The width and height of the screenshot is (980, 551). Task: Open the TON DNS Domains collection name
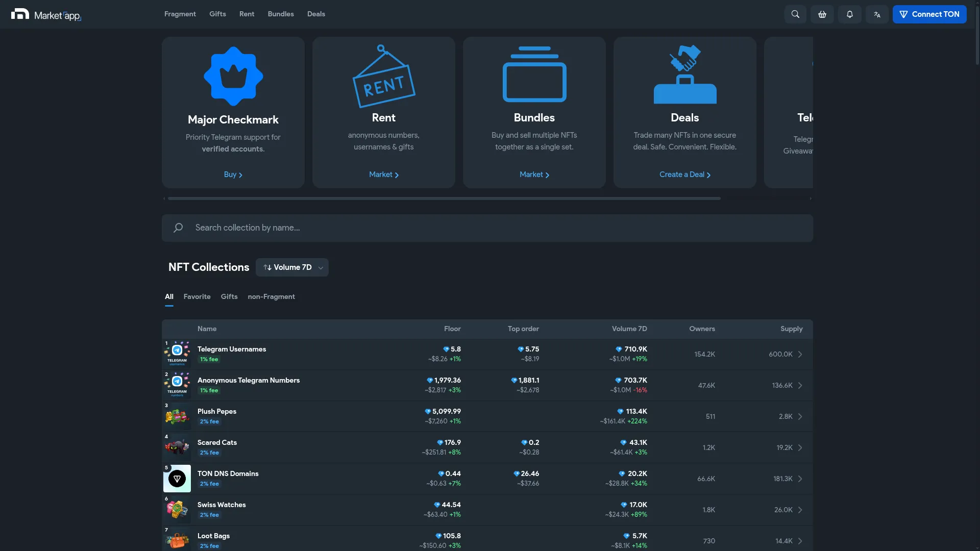point(228,474)
